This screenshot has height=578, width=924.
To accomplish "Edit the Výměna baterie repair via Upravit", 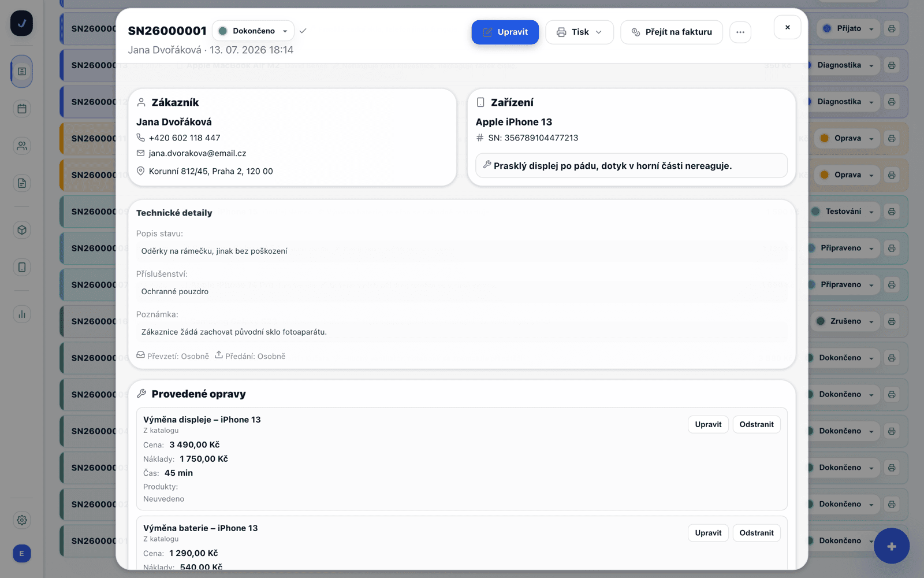I will (708, 533).
